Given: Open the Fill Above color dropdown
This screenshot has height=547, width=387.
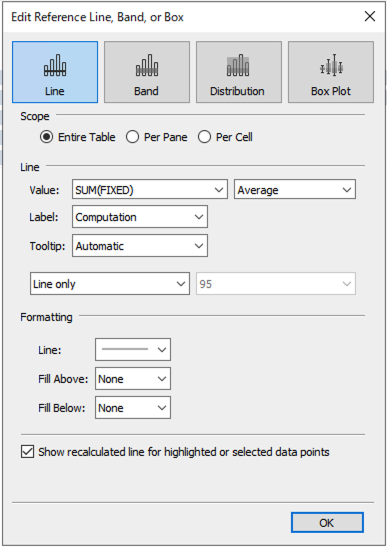Looking at the screenshot, I should click(133, 379).
